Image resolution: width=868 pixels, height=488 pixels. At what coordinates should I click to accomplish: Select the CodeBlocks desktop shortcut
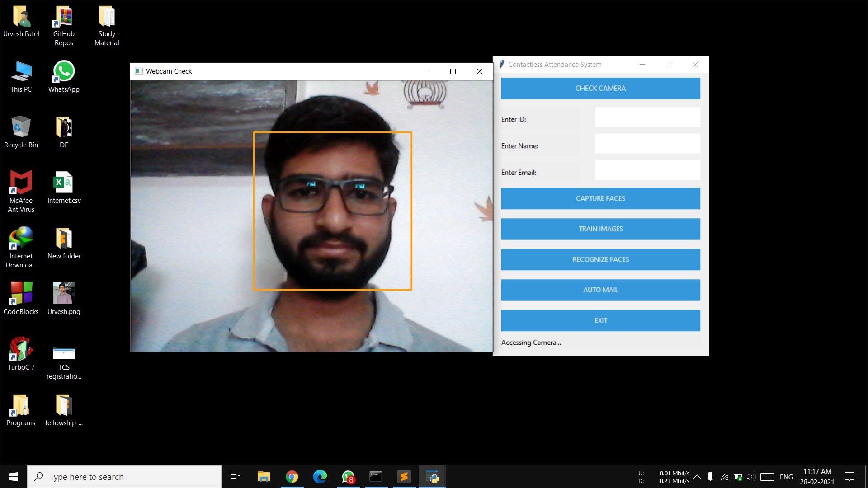coord(21,294)
